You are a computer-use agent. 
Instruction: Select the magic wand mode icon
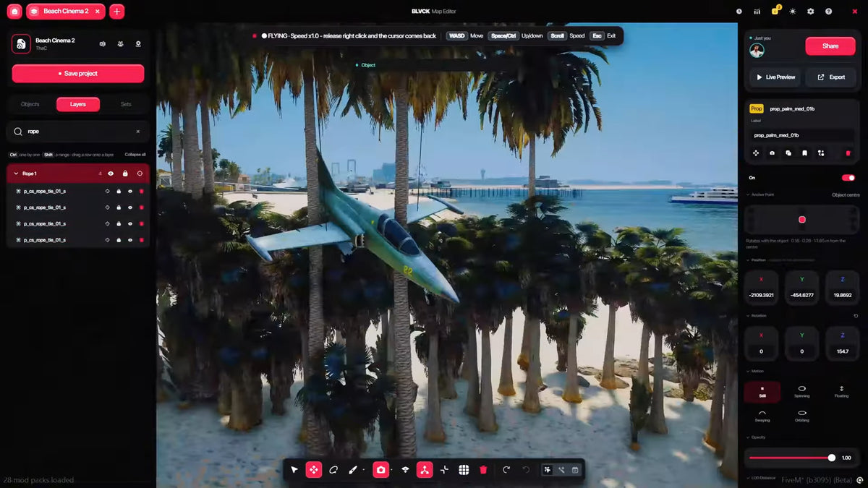coord(561,470)
